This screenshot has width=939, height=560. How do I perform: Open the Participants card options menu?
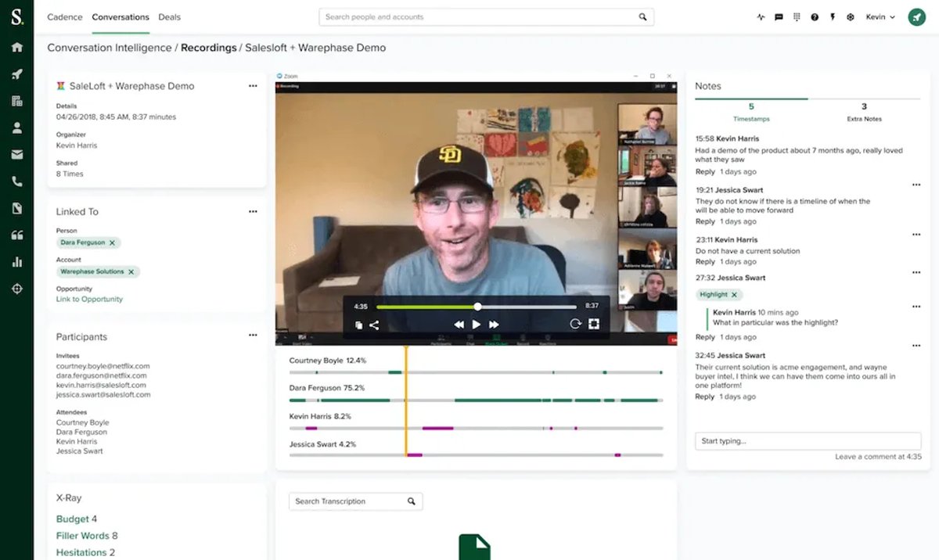[253, 336]
